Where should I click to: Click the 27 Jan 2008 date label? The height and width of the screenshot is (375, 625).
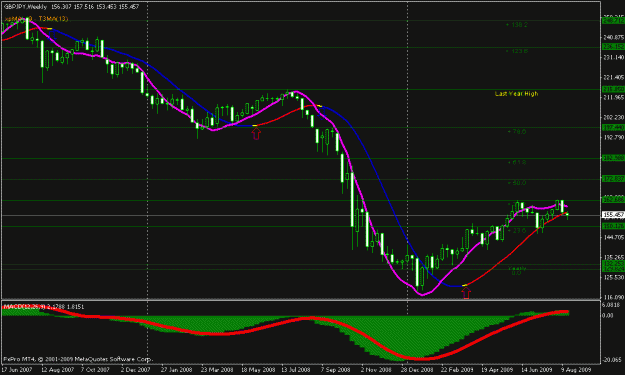click(x=177, y=370)
